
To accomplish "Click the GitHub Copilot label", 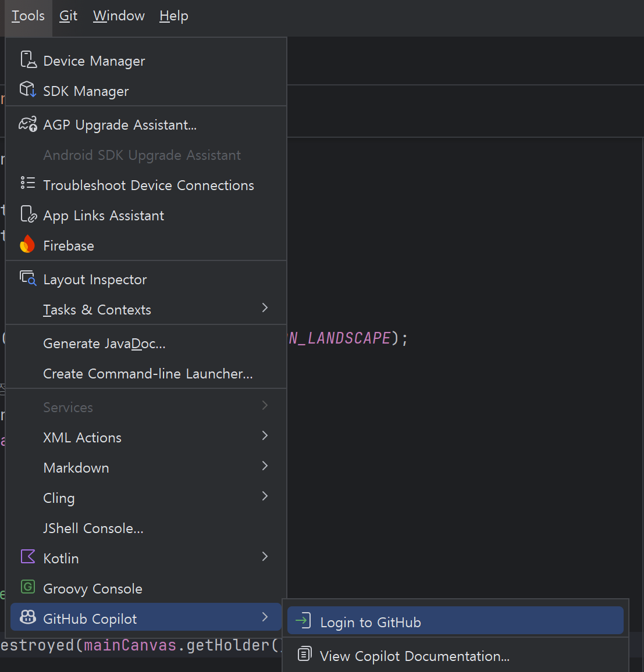I will (x=90, y=619).
